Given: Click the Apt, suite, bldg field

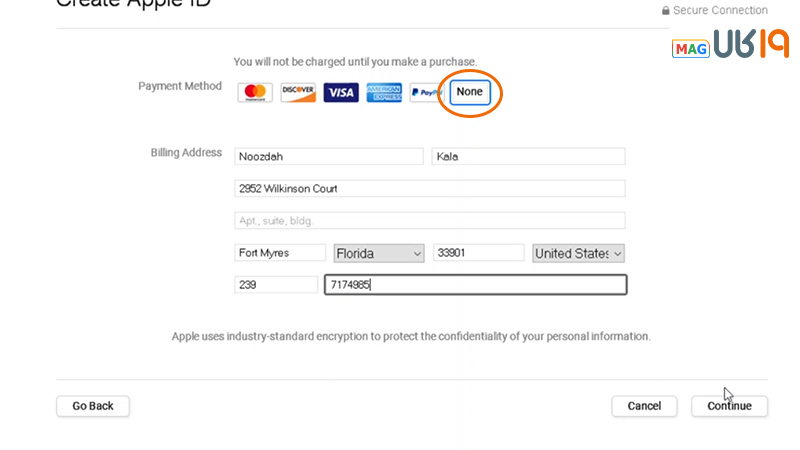Looking at the screenshot, I should click(x=429, y=220).
